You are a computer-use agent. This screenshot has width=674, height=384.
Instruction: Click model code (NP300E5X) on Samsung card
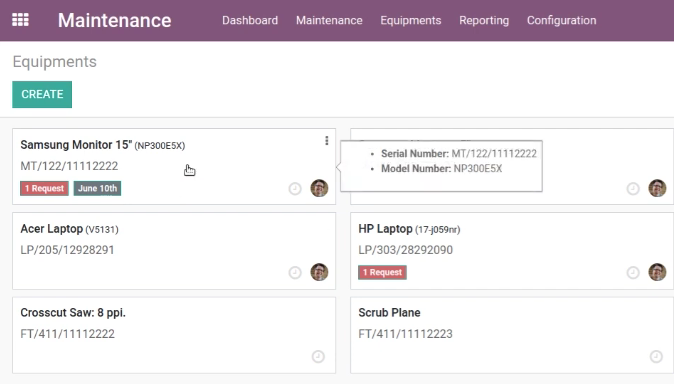point(159,146)
